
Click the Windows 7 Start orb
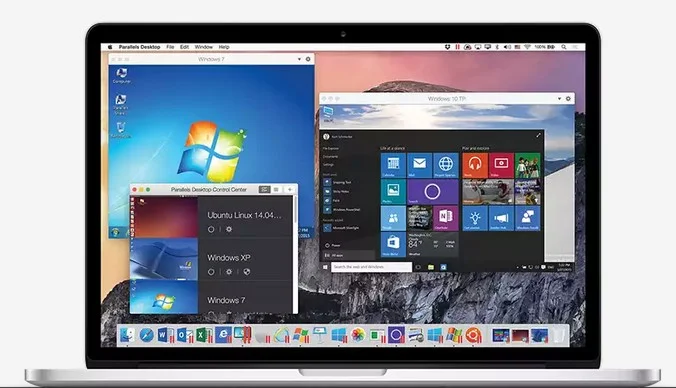[x=115, y=232]
